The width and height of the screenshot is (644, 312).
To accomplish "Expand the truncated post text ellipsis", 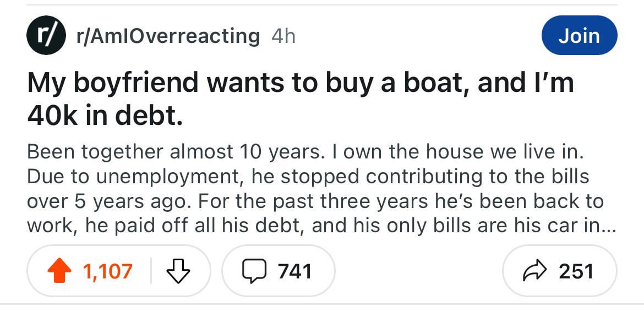I will 603,226.
